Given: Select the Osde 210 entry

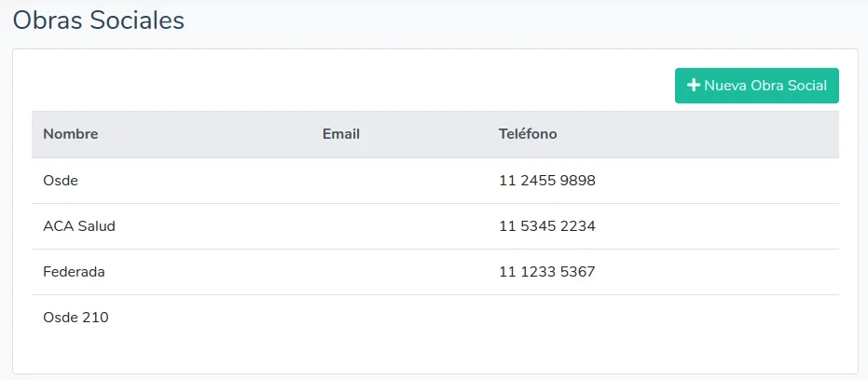Looking at the screenshot, I should [x=76, y=318].
